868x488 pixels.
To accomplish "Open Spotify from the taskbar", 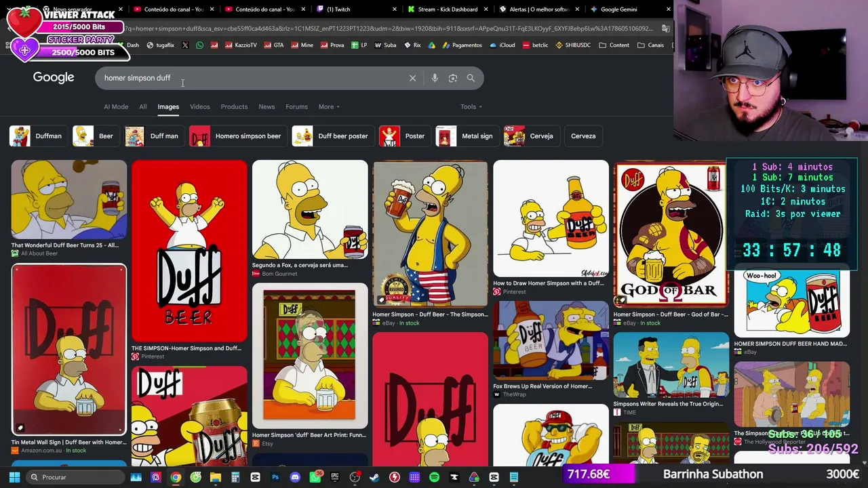I will [x=434, y=477].
